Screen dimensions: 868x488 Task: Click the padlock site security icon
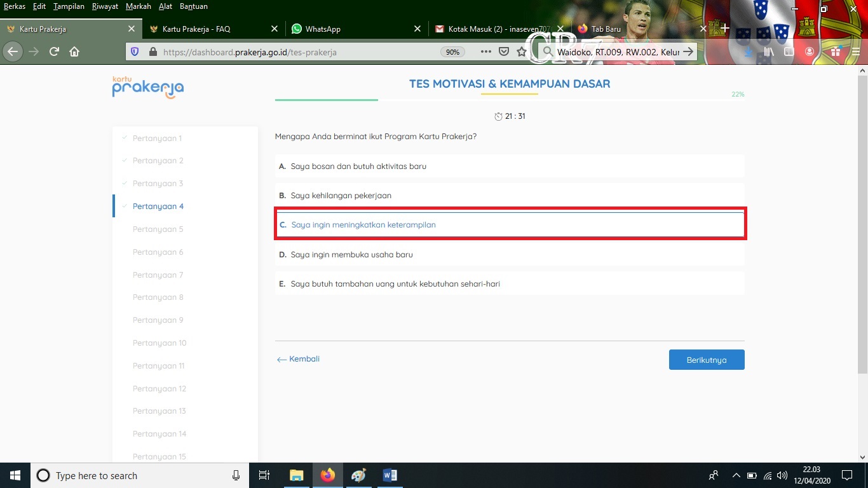pyautogui.click(x=153, y=52)
